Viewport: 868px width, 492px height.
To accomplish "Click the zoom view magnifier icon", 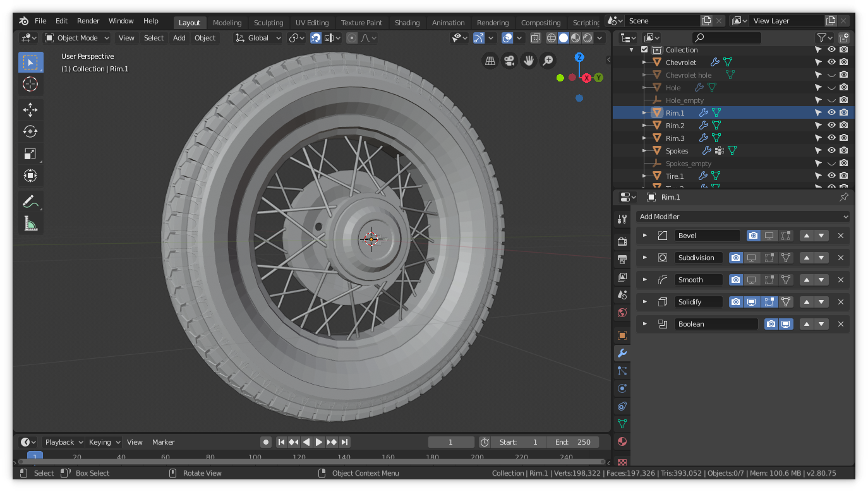I will coord(548,61).
